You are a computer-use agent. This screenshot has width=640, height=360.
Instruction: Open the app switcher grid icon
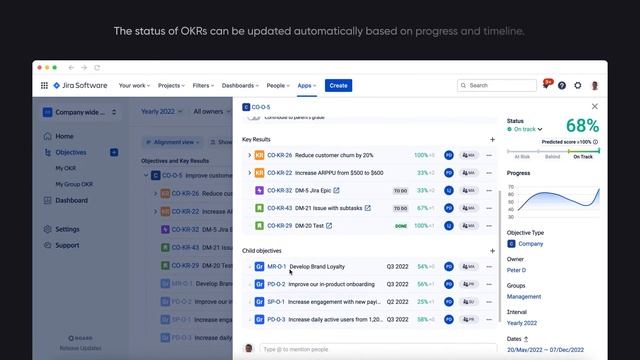(x=44, y=85)
